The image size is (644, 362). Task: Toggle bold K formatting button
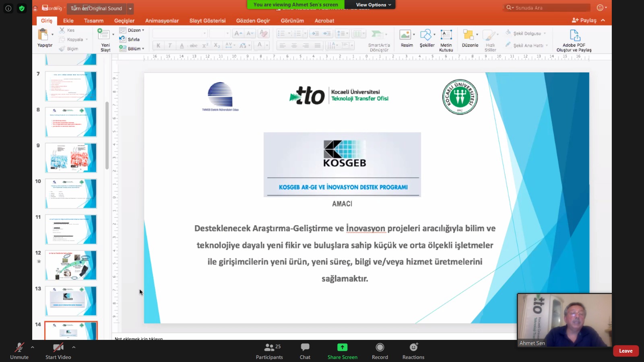pyautogui.click(x=158, y=45)
